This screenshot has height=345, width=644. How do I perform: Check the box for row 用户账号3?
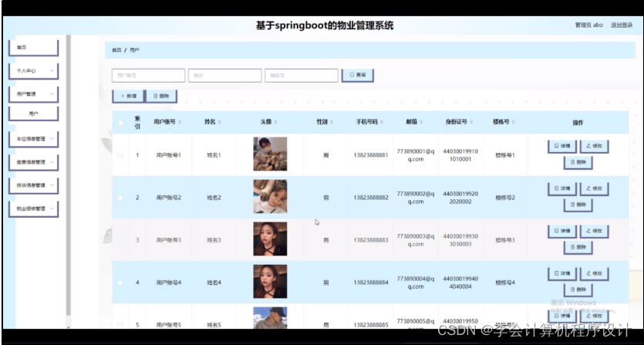tap(120, 240)
